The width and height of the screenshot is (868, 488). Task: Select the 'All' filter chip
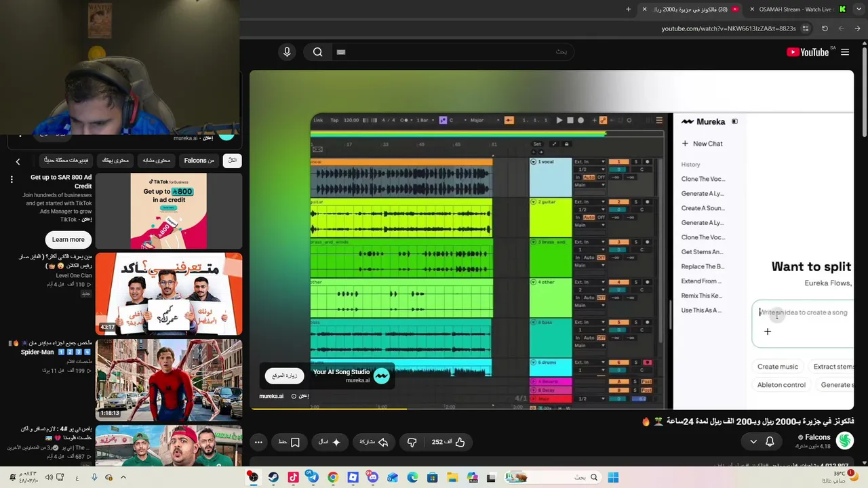(x=233, y=161)
